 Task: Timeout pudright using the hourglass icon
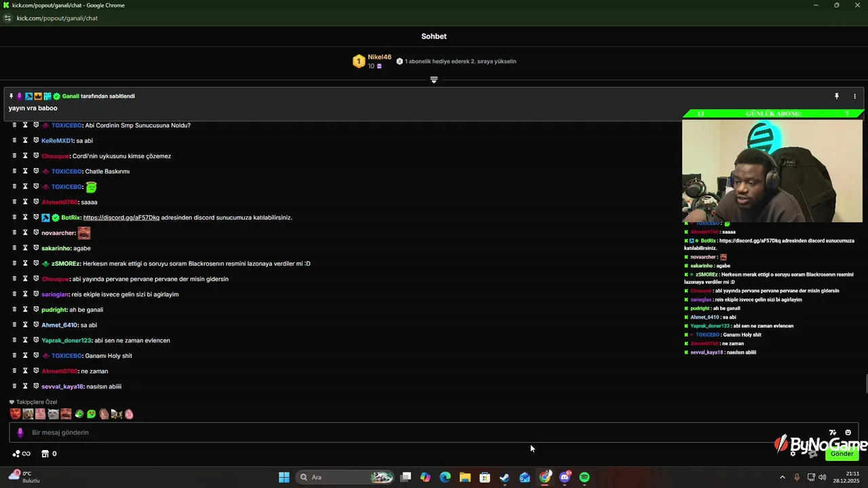[x=25, y=309]
